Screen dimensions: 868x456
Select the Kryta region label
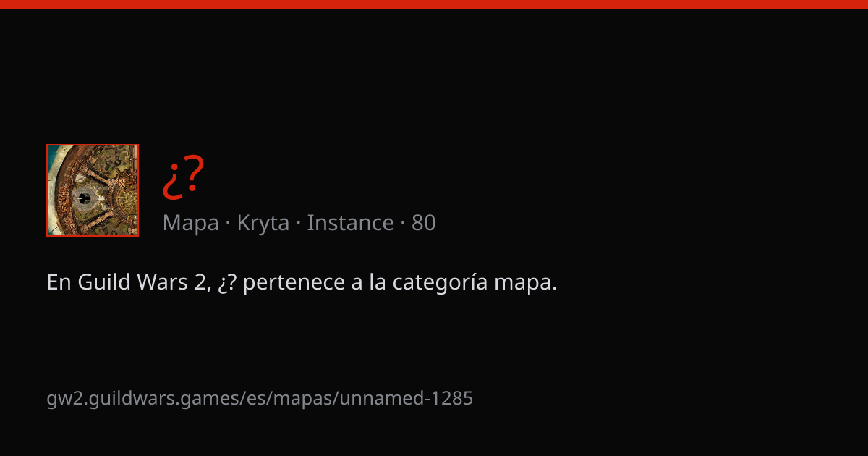click(x=263, y=223)
